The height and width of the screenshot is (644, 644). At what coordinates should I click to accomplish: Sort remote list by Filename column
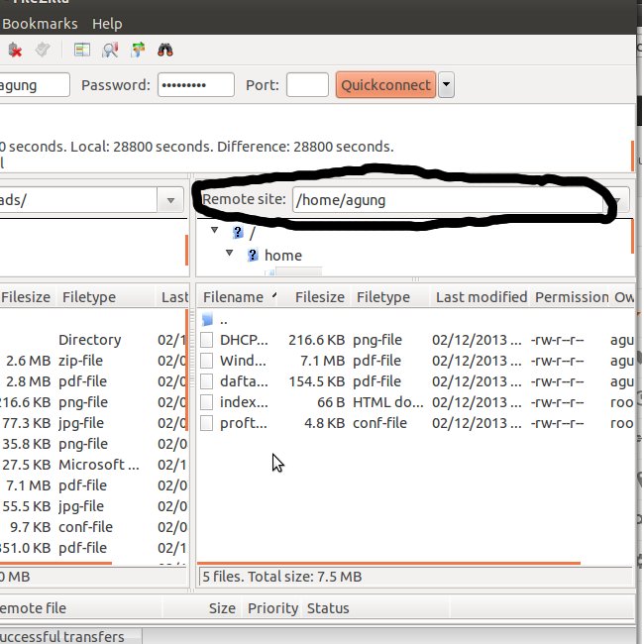coord(237,297)
